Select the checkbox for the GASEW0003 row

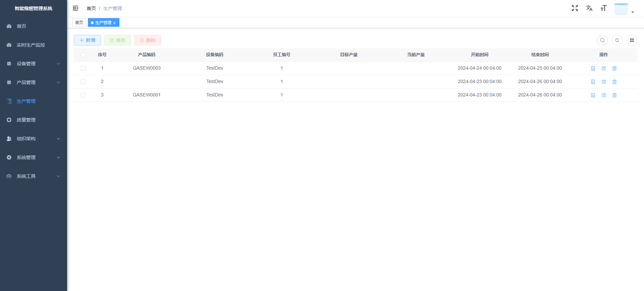point(83,68)
